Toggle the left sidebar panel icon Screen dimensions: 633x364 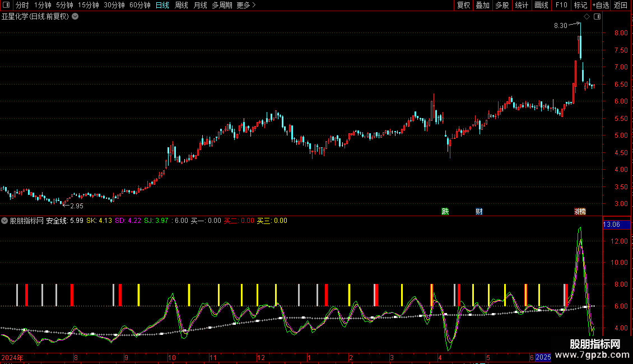6,5
